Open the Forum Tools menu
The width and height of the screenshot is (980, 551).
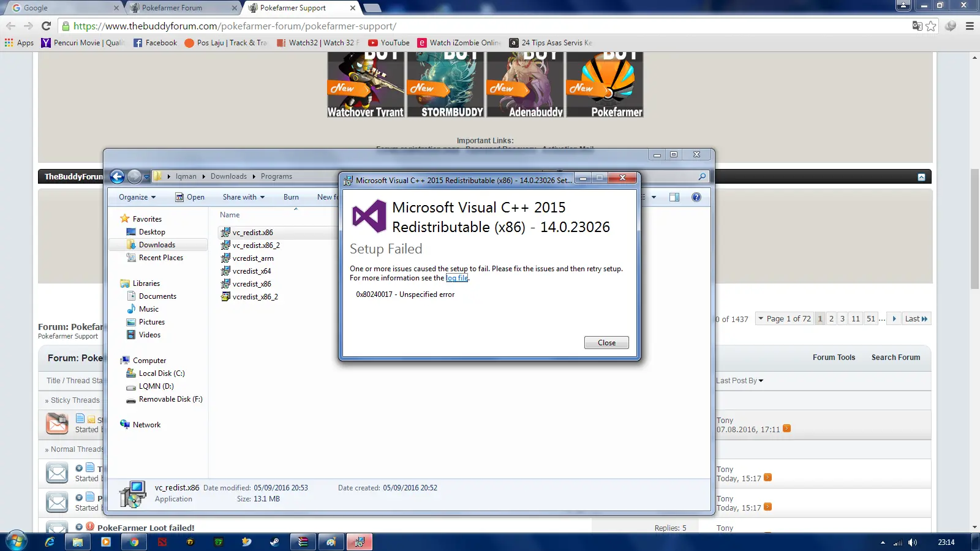click(x=834, y=358)
